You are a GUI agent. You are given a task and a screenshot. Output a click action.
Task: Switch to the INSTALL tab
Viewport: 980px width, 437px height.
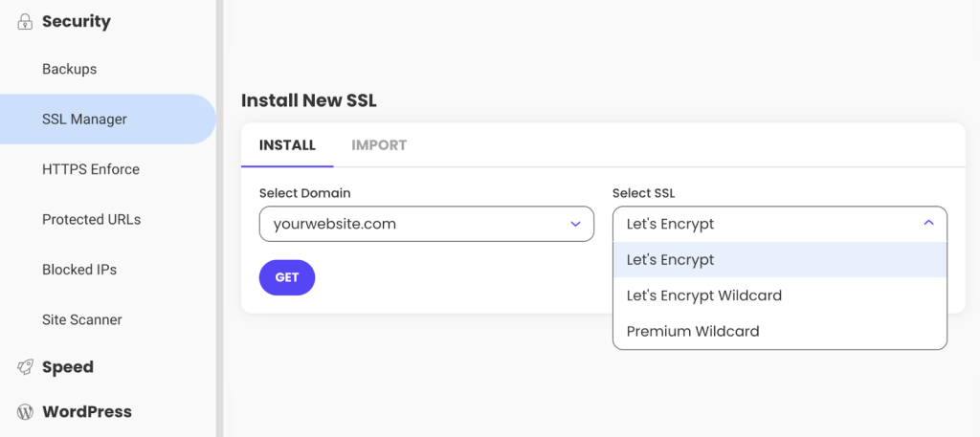[287, 145]
